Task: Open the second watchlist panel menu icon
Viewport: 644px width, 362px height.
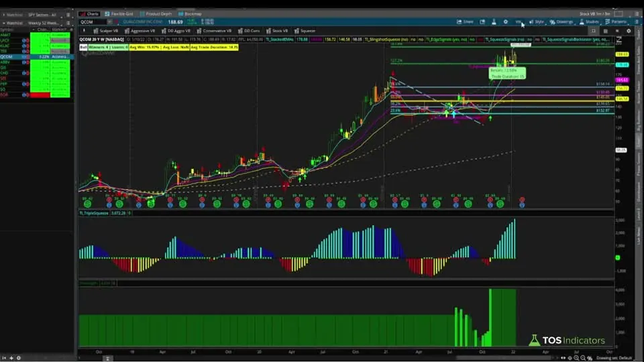Action: click(x=68, y=23)
